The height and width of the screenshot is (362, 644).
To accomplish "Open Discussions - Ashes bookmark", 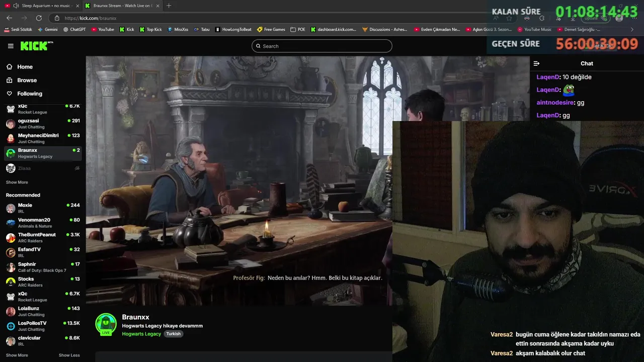I will point(385,30).
